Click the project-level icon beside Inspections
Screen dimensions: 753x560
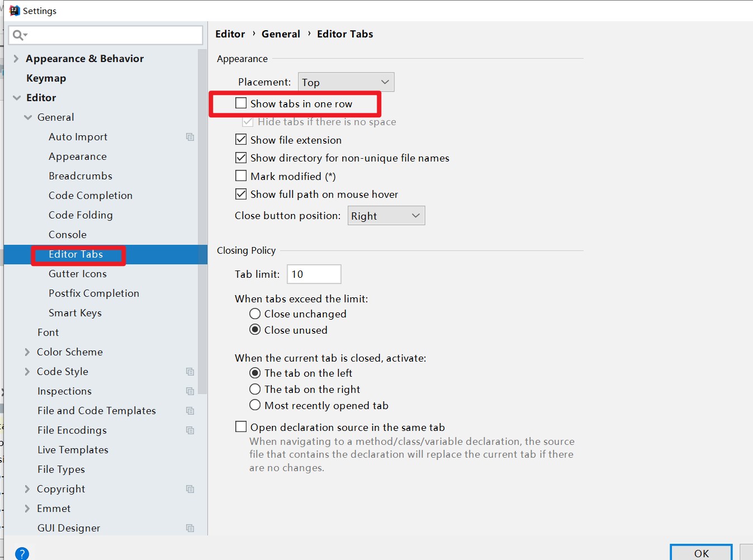point(190,391)
